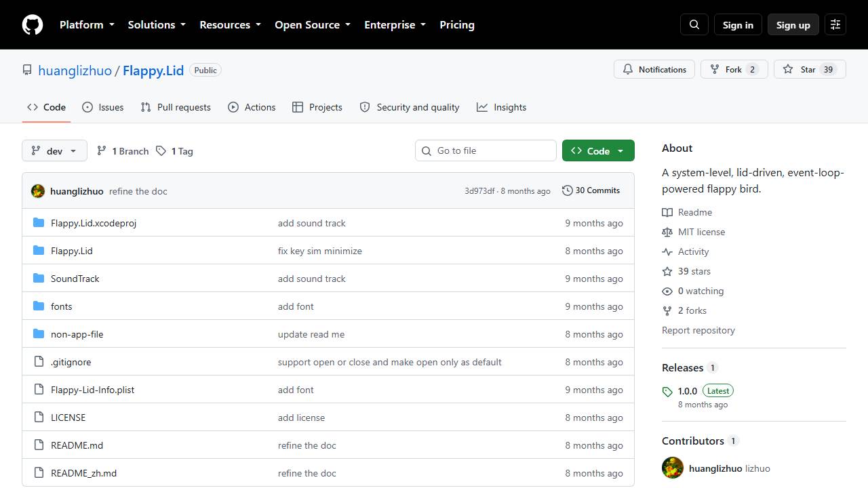Open the 30 Commits history link
Image resolution: width=868 pixels, height=488 pixels.
click(591, 190)
